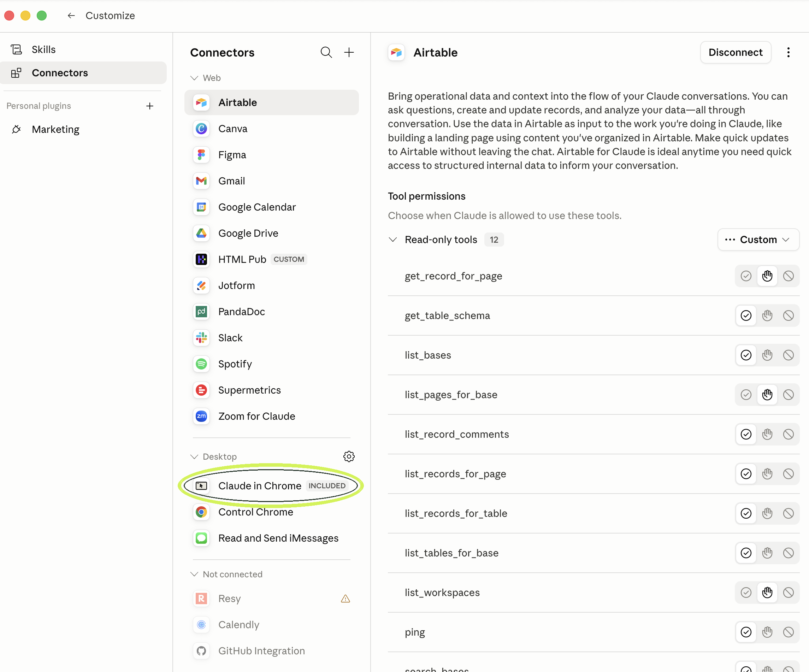
Task: Collapse the Desktop connectors section
Action: [194, 456]
